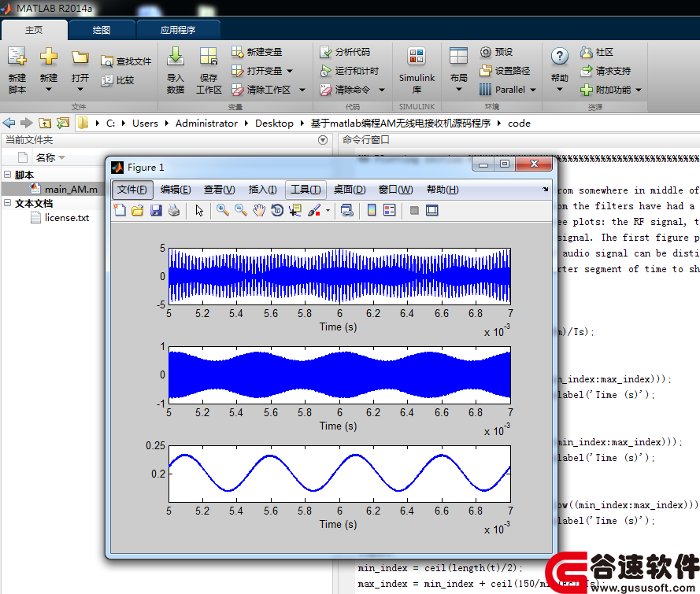700x594 pixels.
Task: Click 社区 (Community)
Action: coord(597,52)
